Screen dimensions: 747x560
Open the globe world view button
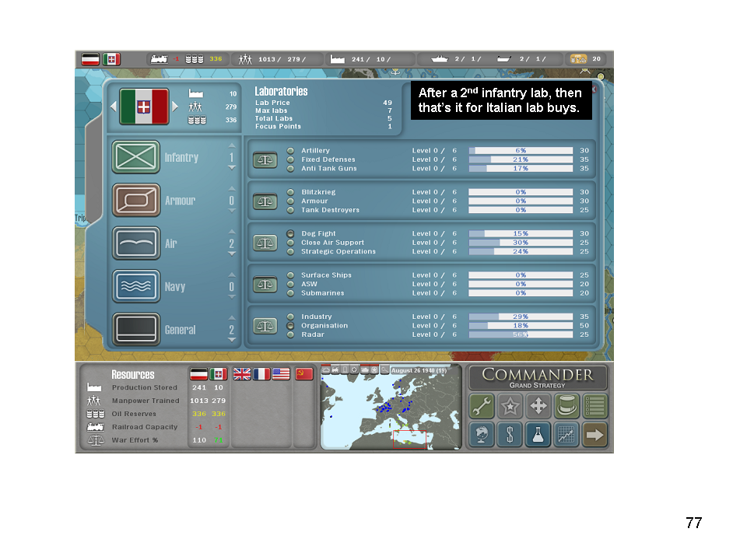coord(481,434)
